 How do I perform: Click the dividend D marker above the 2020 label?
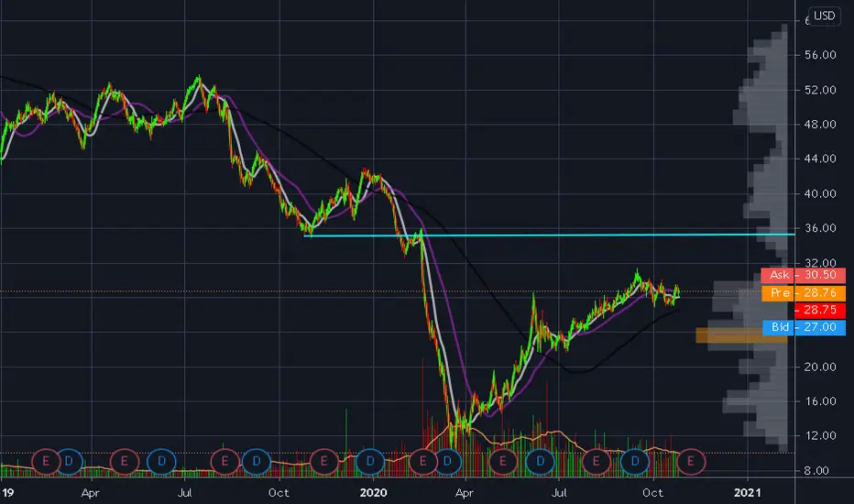(x=370, y=462)
